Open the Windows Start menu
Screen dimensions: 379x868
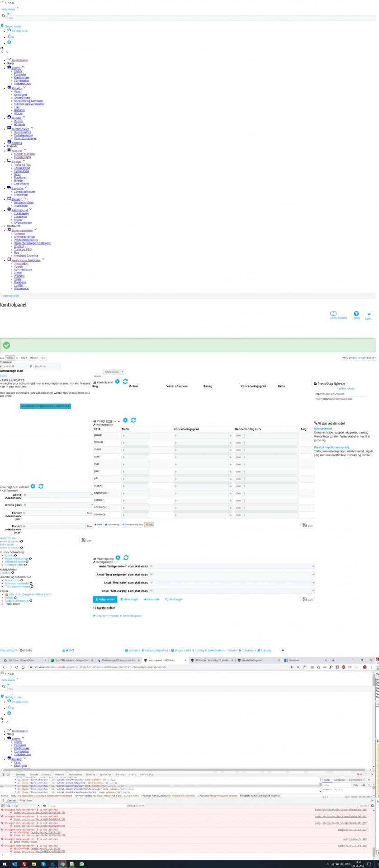(4, 864)
